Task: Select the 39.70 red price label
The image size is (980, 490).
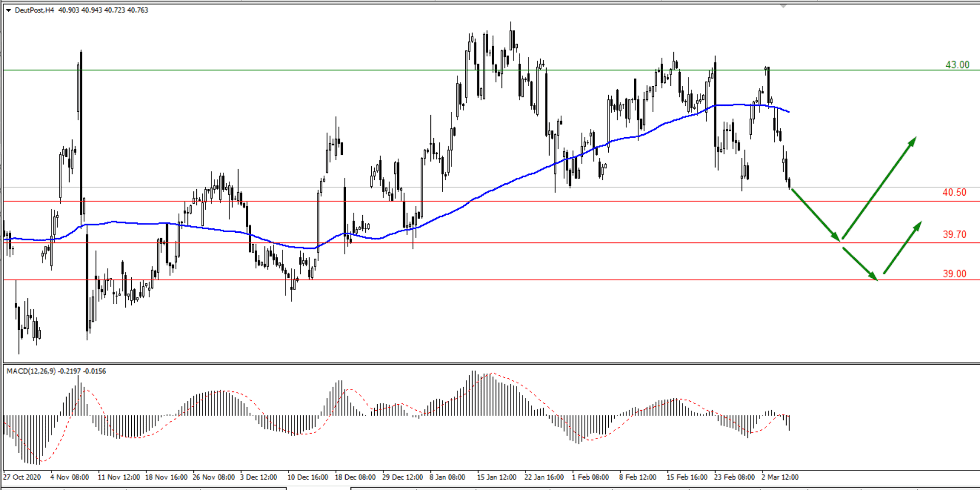Action: click(x=954, y=234)
